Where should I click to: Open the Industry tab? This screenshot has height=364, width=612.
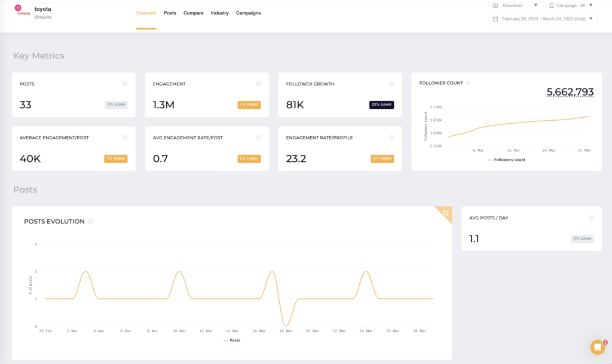(x=219, y=13)
